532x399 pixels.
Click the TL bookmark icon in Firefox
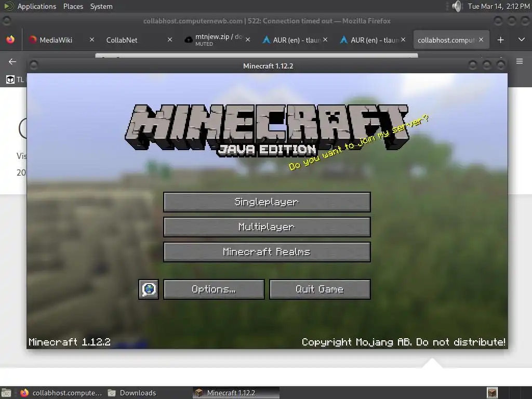click(x=10, y=79)
